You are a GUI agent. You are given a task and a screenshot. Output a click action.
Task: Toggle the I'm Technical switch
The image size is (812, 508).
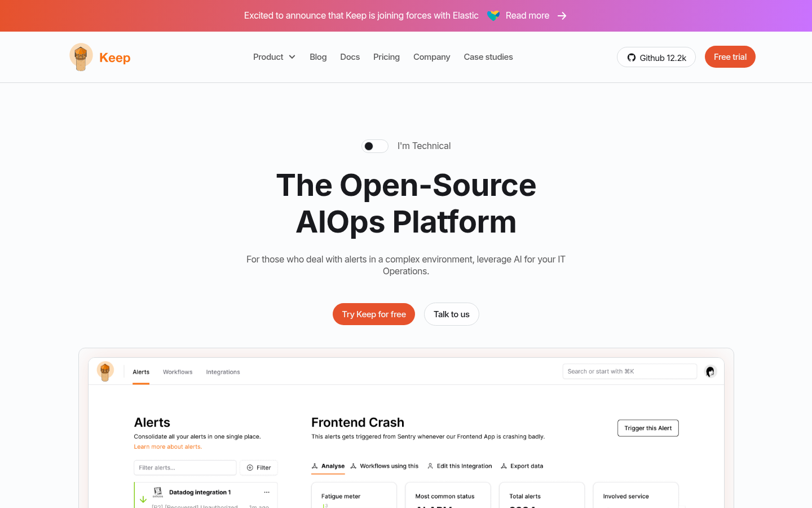(x=375, y=146)
